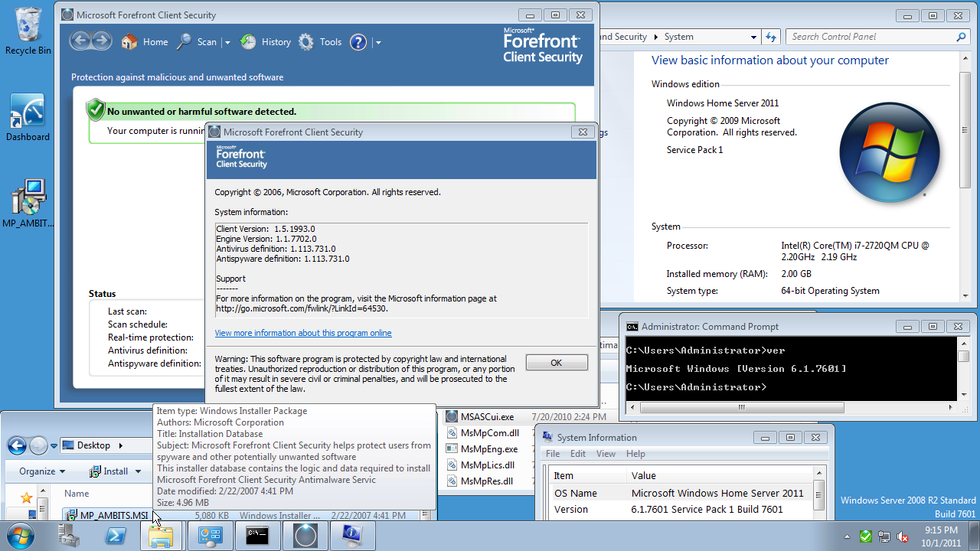980x551 pixels.
Task: Select MsMpRes.dll in the file list
Action: 486,481
